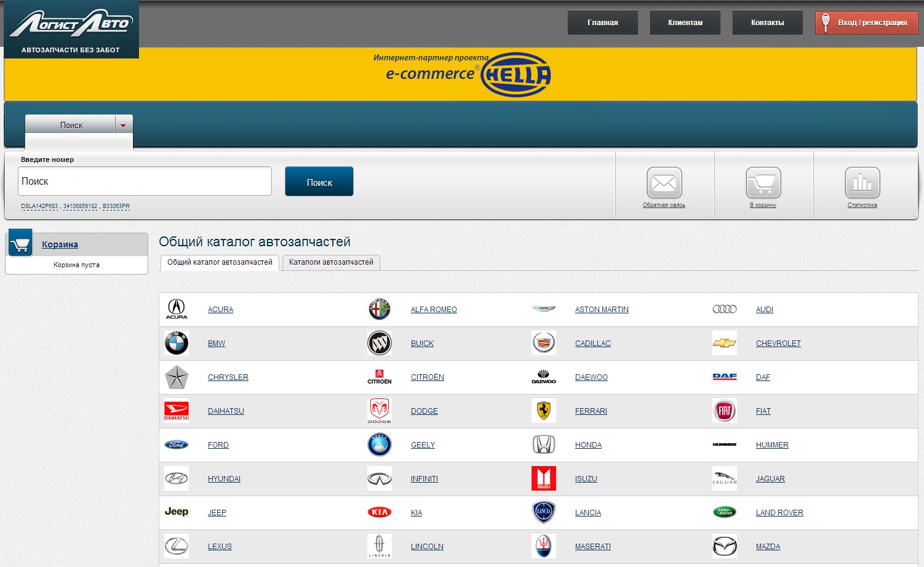Click the Citroën brand logo
Image resolution: width=924 pixels, height=567 pixels.
[380, 377]
